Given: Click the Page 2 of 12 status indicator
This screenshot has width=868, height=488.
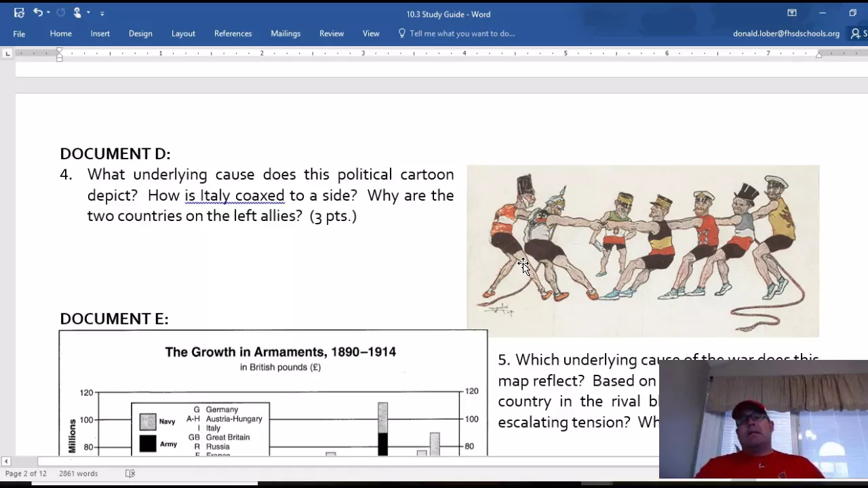Looking at the screenshot, I should point(26,474).
